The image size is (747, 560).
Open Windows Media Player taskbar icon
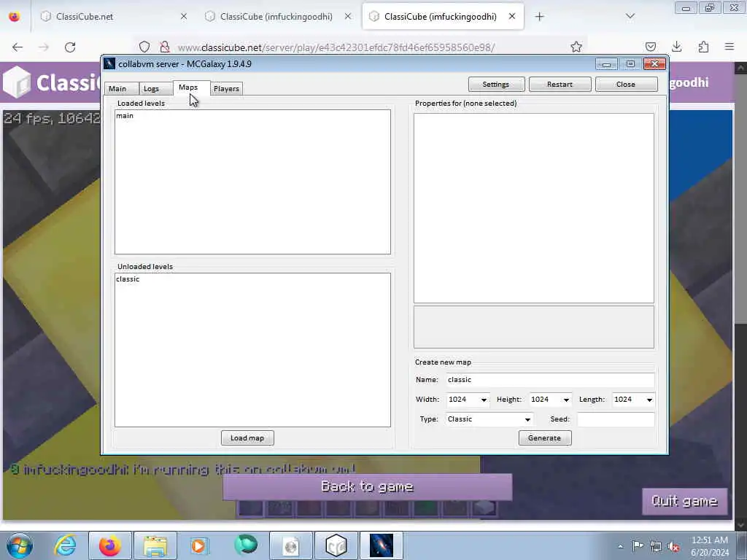click(x=199, y=545)
